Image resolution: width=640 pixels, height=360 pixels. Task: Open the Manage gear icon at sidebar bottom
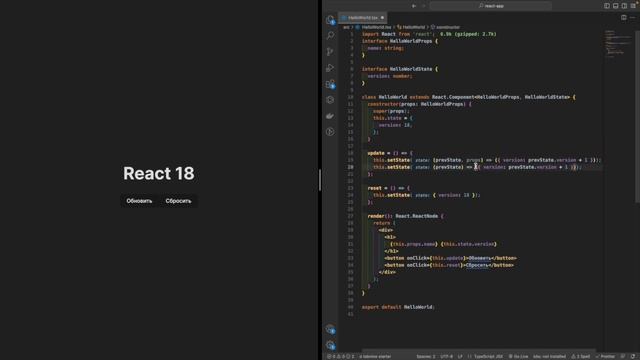click(x=330, y=345)
